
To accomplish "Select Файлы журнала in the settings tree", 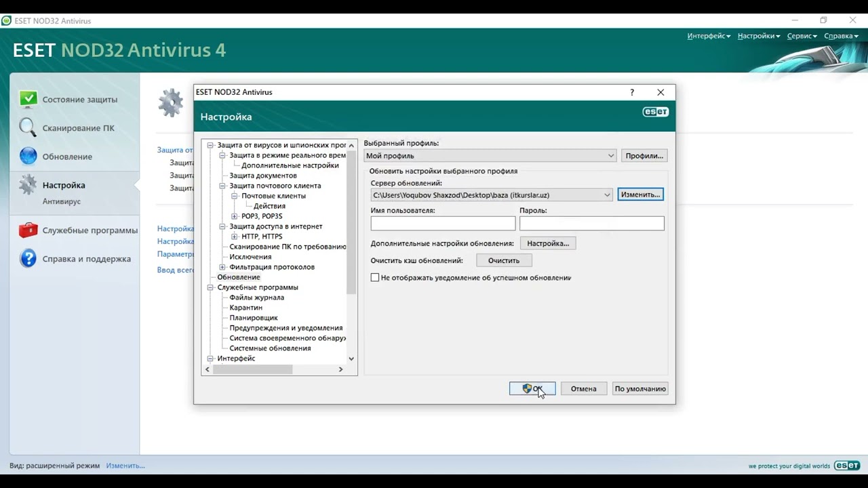I will (x=256, y=298).
